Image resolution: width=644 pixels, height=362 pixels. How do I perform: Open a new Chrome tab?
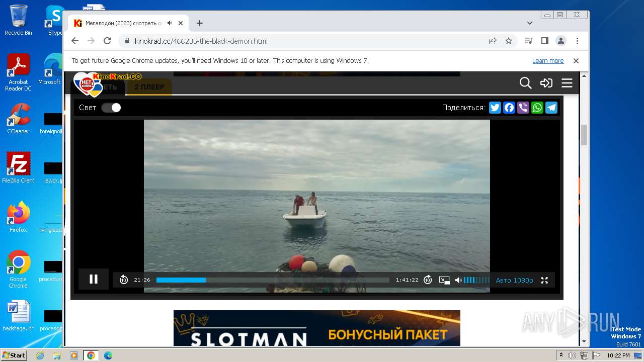(x=200, y=23)
